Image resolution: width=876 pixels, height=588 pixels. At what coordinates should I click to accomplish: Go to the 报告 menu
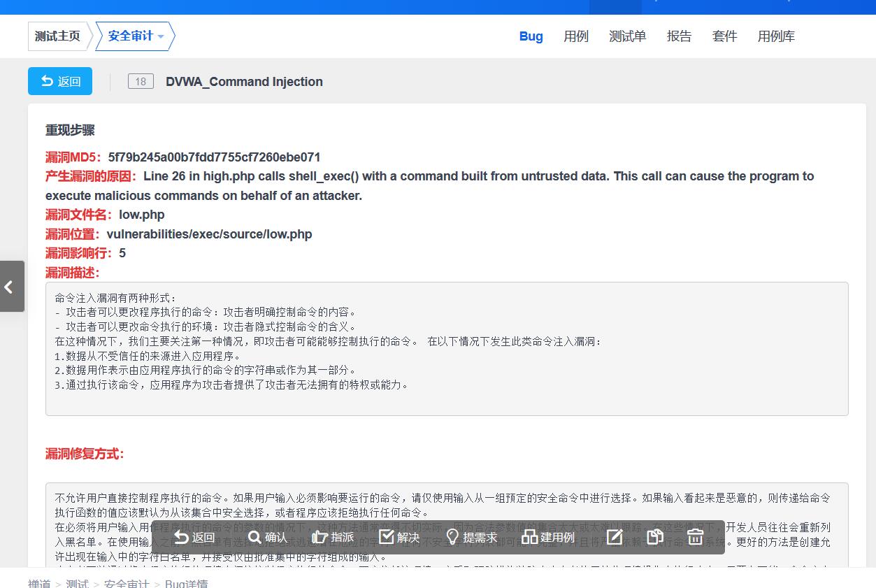click(x=679, y=36)
